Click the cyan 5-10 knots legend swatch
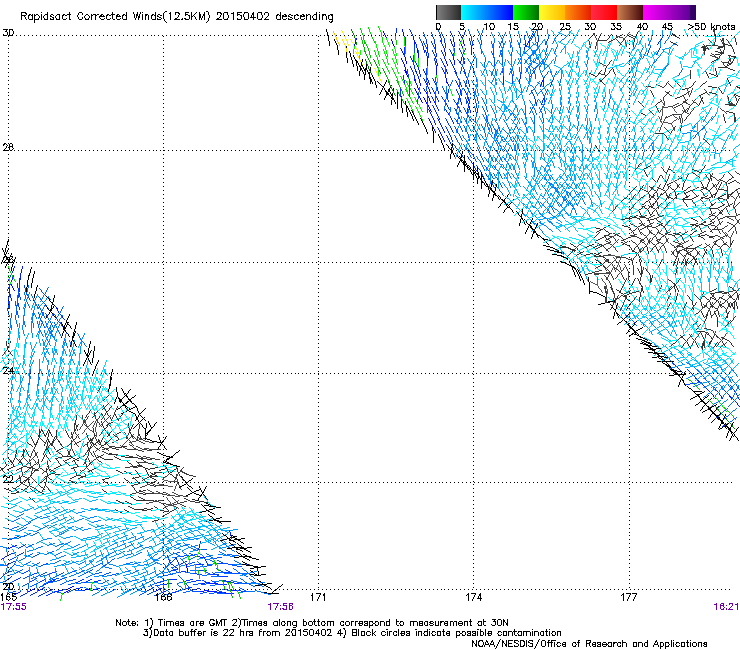The image size is (740, 650). coord(474,12)
